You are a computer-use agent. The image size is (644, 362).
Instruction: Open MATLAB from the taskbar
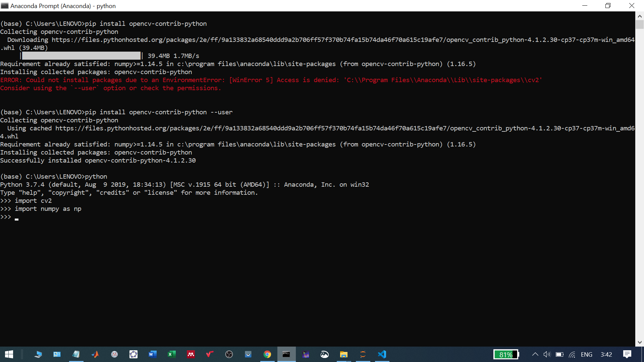pyautogui.click(x=95, y=354)
